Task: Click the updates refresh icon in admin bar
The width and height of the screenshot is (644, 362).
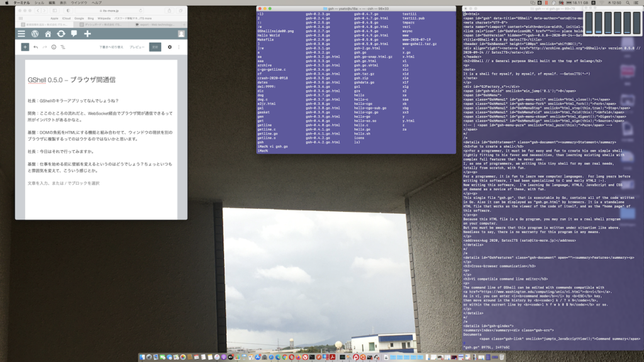Action: [61, 34]
